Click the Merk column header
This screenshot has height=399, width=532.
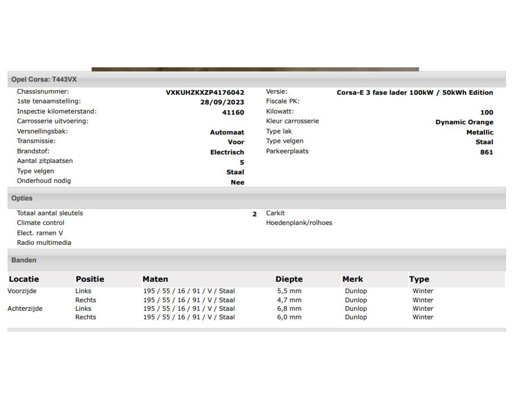pyautogui.click(x=352, y=279)
